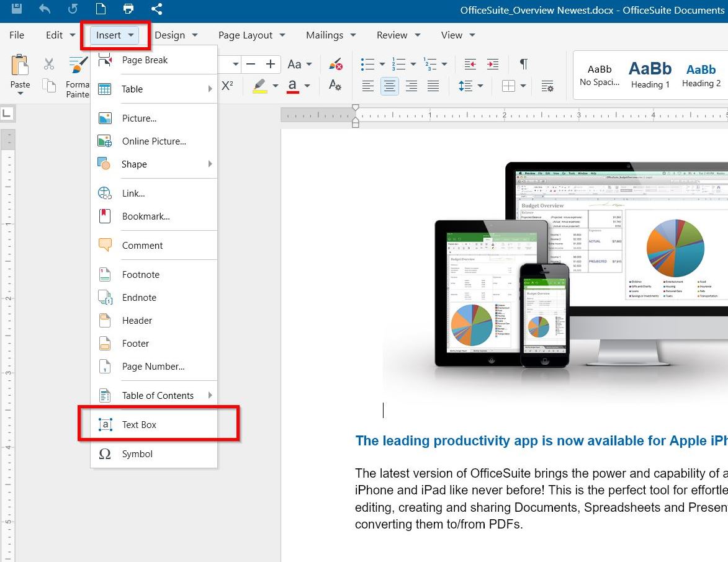Screen dimensions: 728x562
Task: Align text to the left
Action: tap(367, 86)
